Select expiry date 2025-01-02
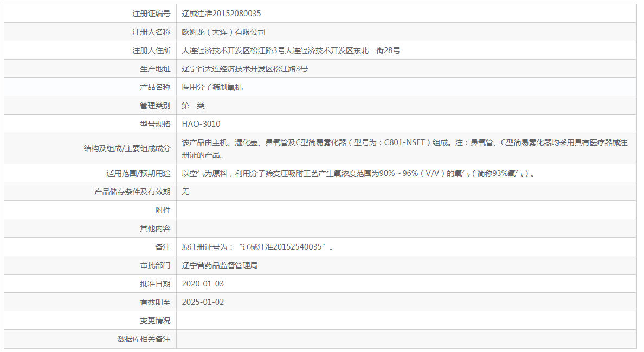 pyautogui.click(x=203, y=302)
